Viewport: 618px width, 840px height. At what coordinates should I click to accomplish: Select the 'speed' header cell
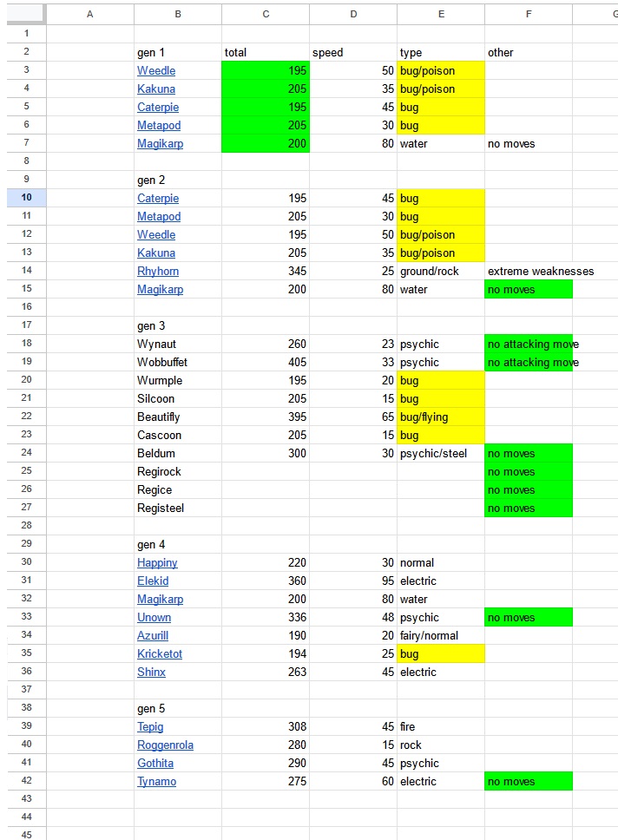tap(353, 52)
